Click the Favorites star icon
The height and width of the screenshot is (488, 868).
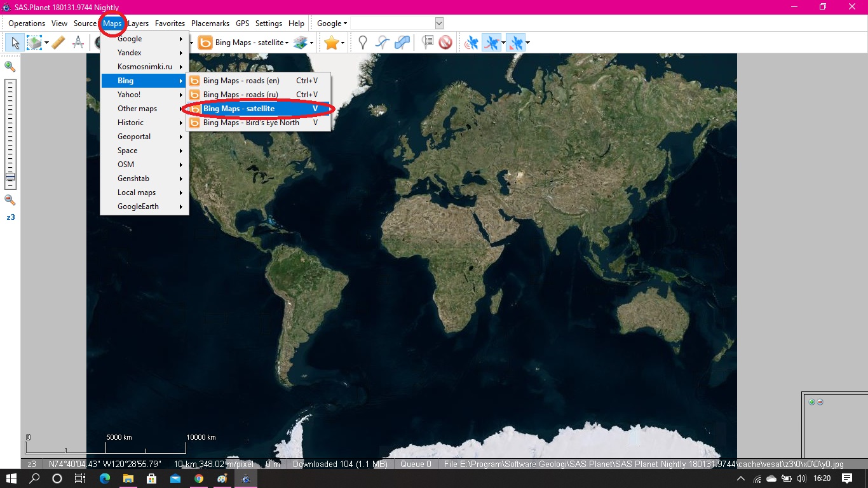(331, 43)
